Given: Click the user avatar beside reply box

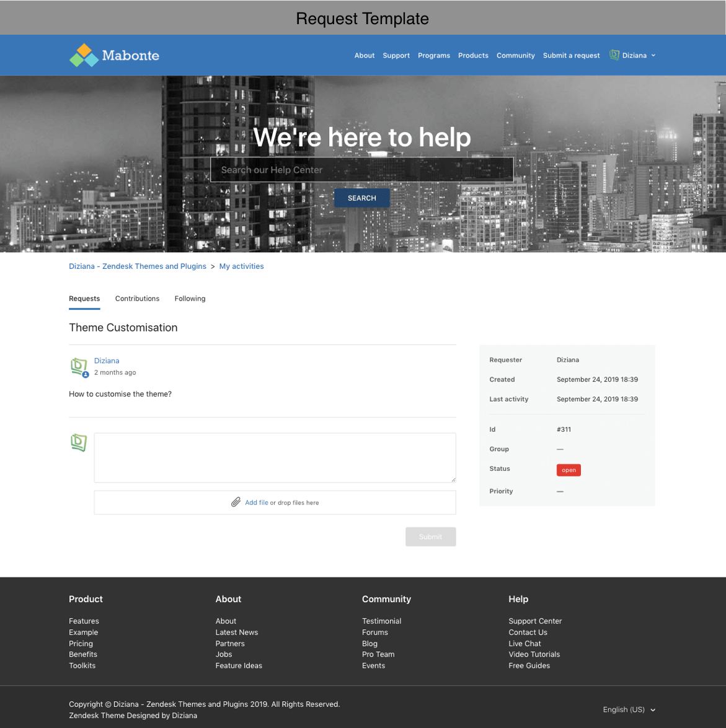Looking at the screenshot, I should click(x=79, y=442).
